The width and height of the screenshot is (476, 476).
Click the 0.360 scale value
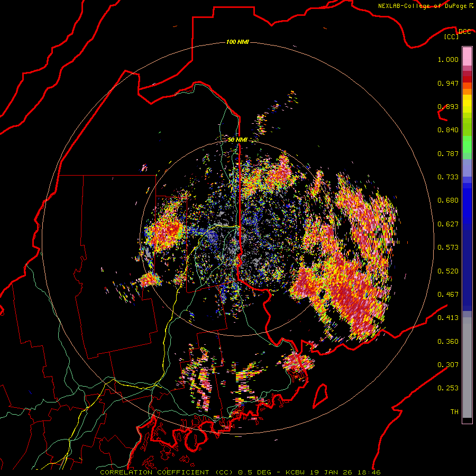[448, 342]
